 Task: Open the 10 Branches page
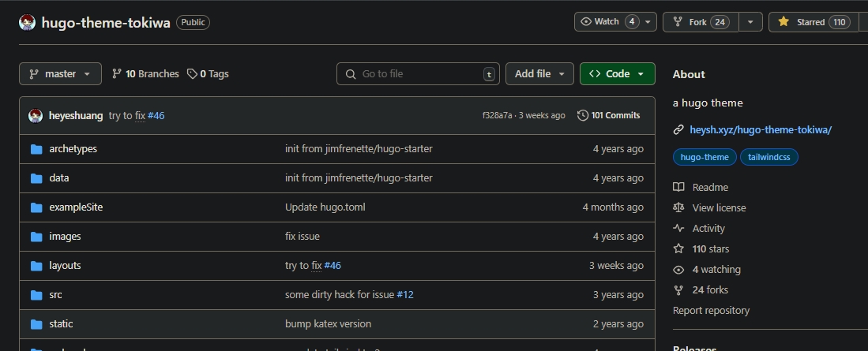(x=145, y=74)
